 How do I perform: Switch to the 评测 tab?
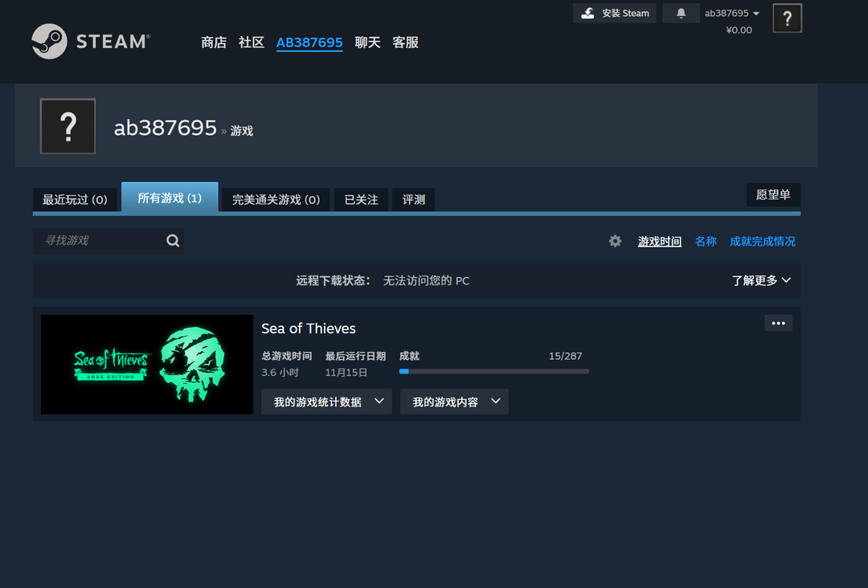point(412,199)
